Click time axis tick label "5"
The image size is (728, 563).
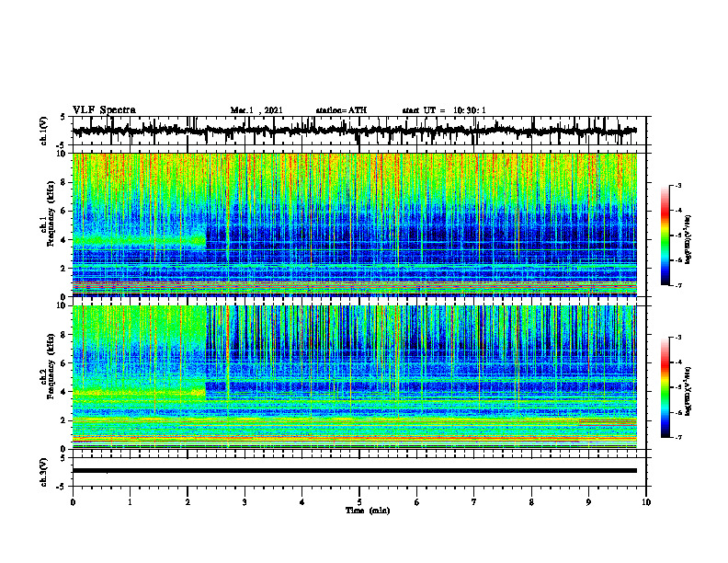[359, 502]
